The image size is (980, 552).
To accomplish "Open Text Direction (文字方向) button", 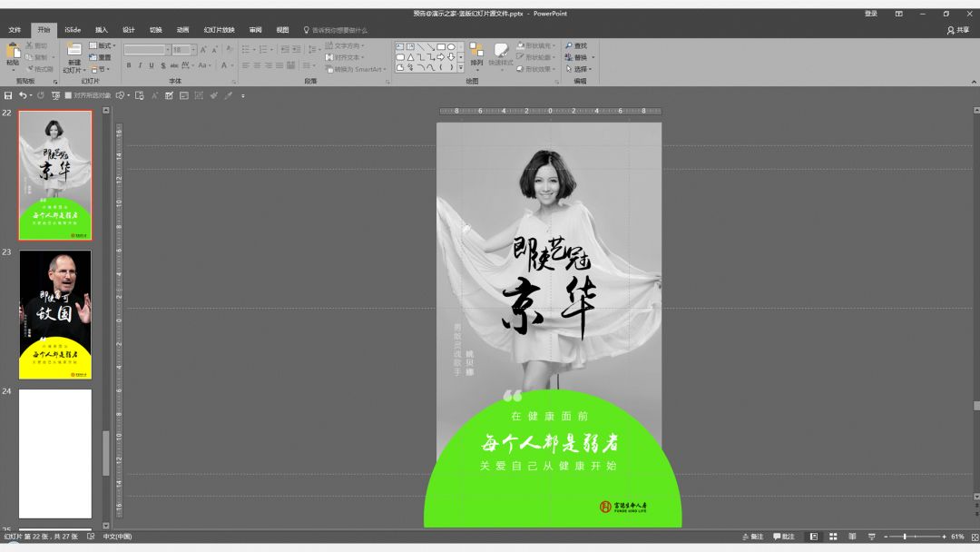I will click(x=345, y=45).
